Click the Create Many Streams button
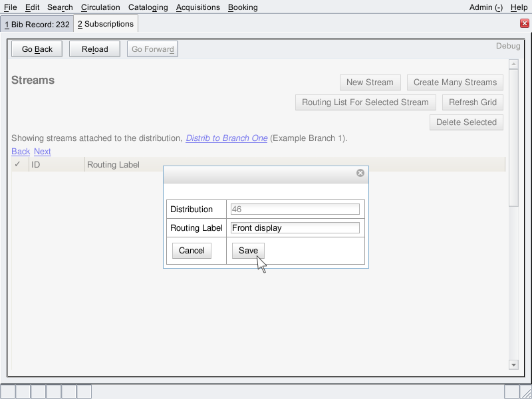 [455, 82]
